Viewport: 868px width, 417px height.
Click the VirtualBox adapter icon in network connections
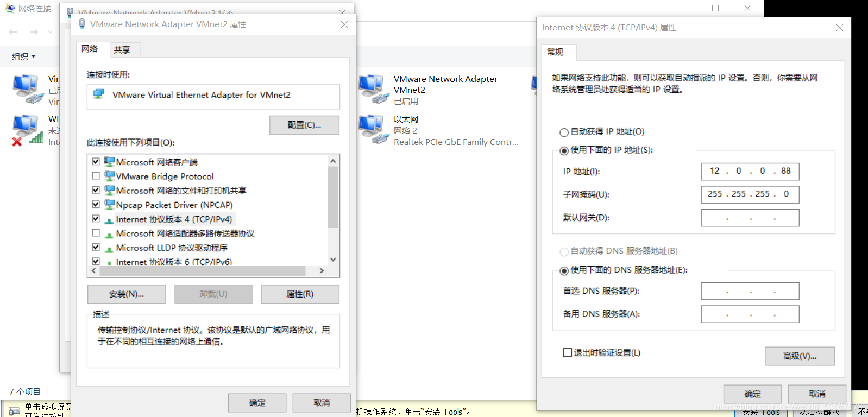tap(28, 90)
